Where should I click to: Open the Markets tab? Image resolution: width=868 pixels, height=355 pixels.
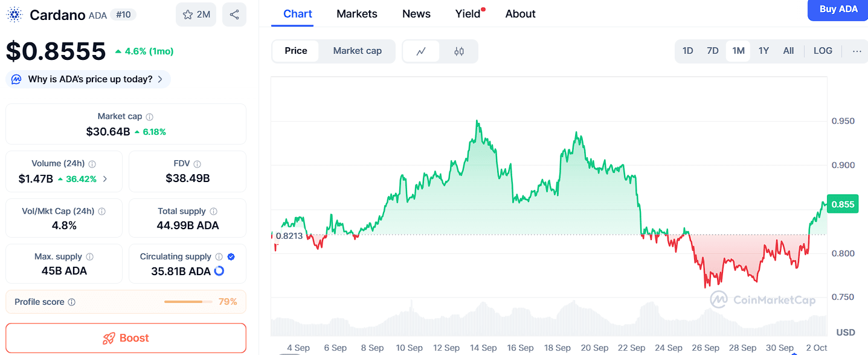click(x=357, y=14)
